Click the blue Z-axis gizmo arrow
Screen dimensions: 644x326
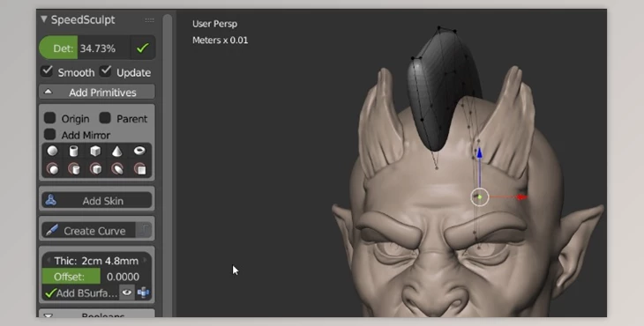coord(479,153)
